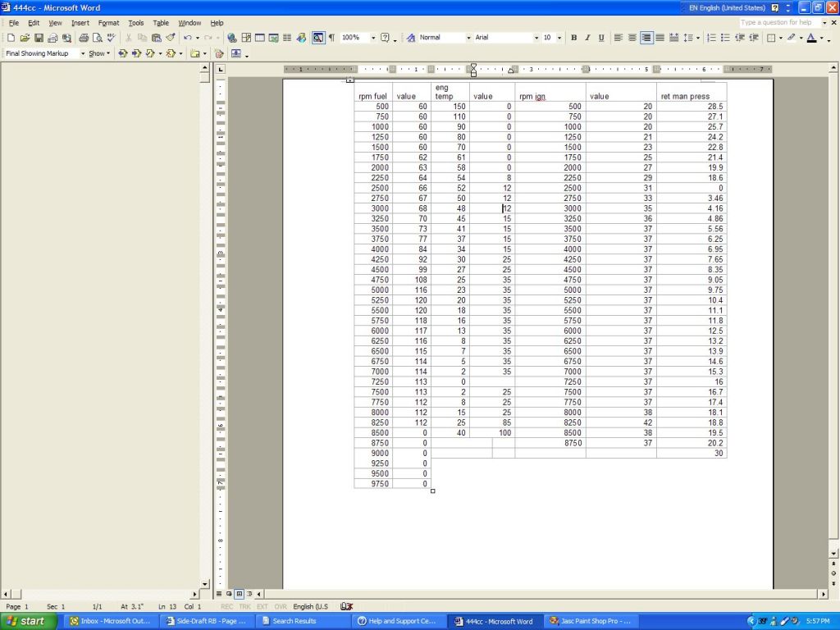
Task: Open the Final Showing Markup dropdown
Action: pyautogui.click(x=82, y=53)
